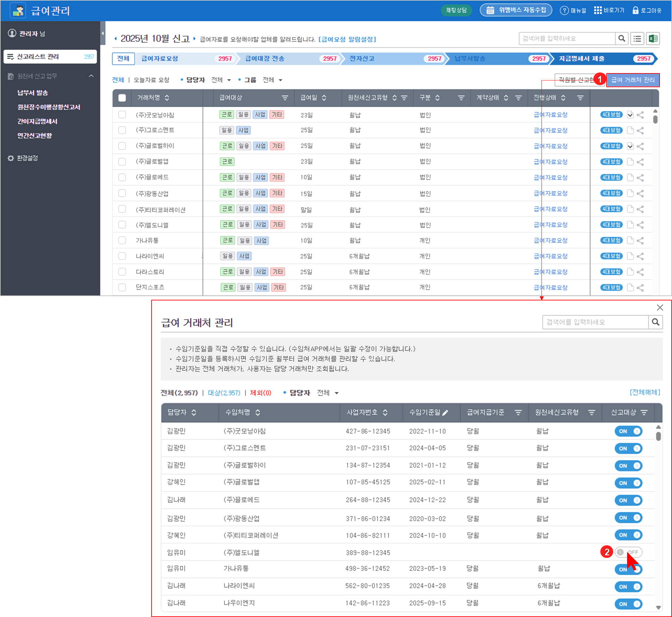Image resolution: width=672 pixels, height=617 pixels.
Task: Open 담당자 dropdown in the popup
Action: (328, 393)
